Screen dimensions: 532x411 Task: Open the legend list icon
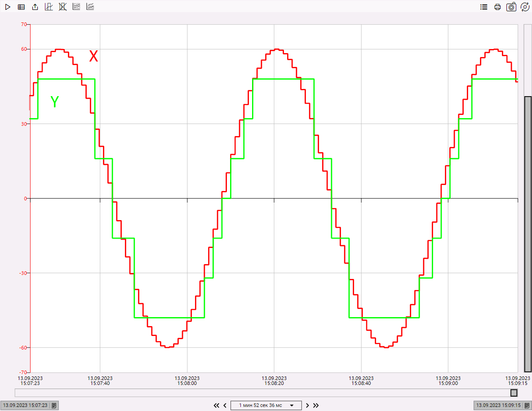click(484, 7)
